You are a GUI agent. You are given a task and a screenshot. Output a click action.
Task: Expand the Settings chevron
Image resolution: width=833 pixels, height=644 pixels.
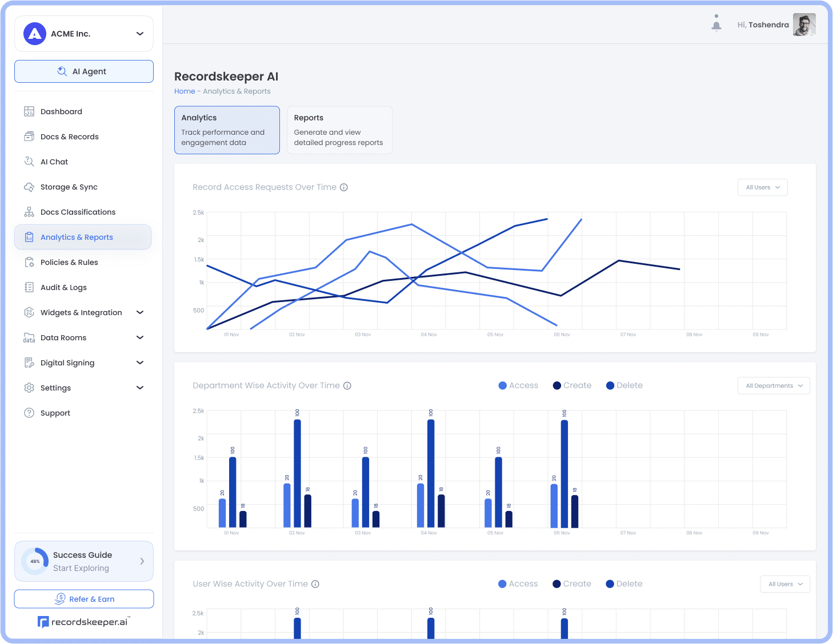tap(140, 388)
